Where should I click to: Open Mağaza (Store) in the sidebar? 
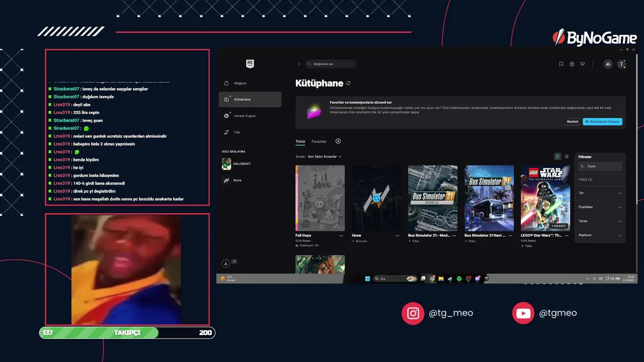(250, 83)
